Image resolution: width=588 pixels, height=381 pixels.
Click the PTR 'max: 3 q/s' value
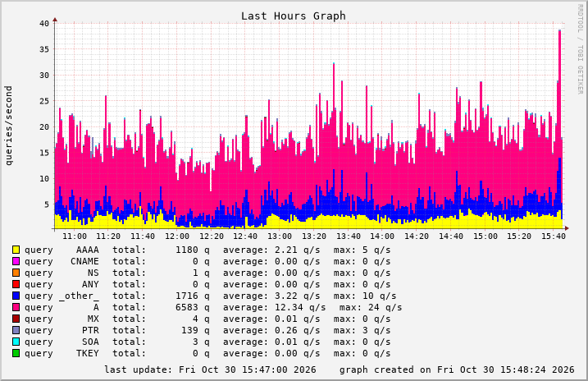pyautogui.click(x=362, y=331)
